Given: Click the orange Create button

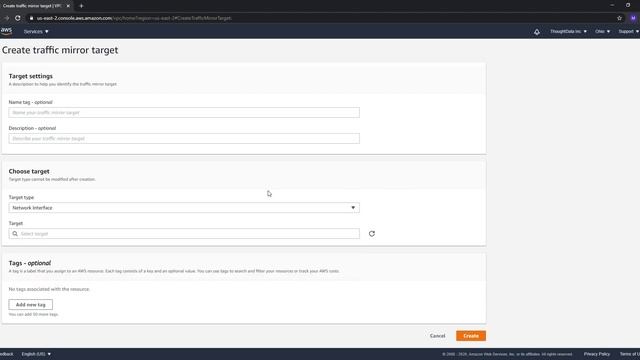Looking at the screenshot, I should (471, 336).
